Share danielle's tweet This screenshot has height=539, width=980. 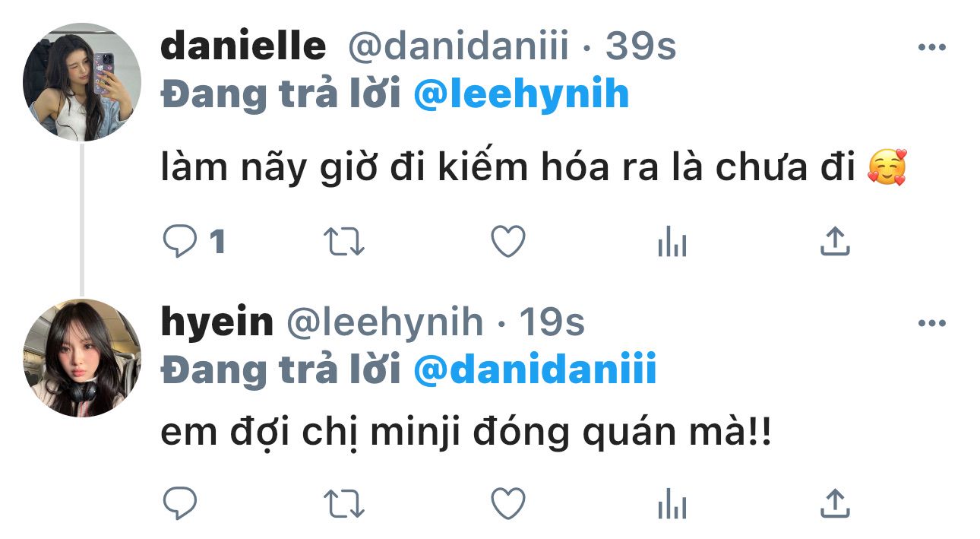pos(835,242)
